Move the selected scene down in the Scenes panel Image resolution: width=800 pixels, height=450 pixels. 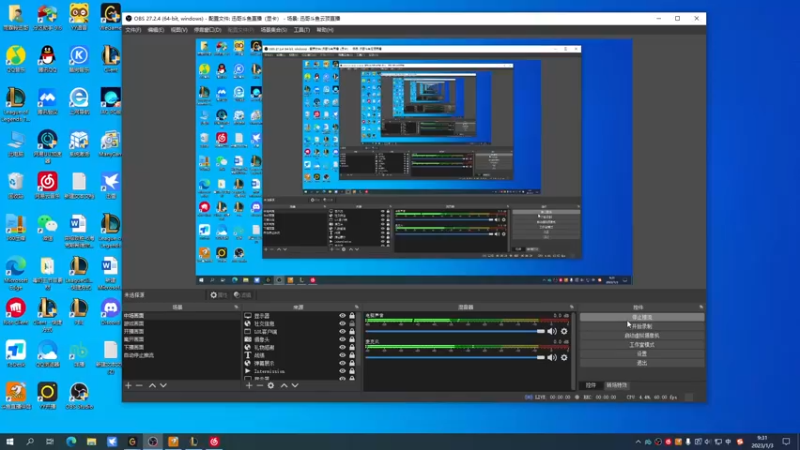[163, 386]
